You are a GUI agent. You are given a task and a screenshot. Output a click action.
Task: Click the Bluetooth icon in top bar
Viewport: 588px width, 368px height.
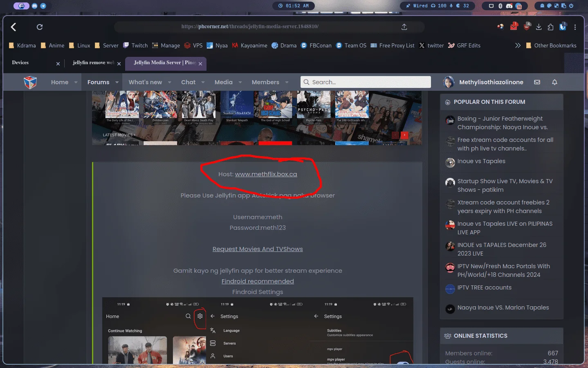click(x=500, y=6)
